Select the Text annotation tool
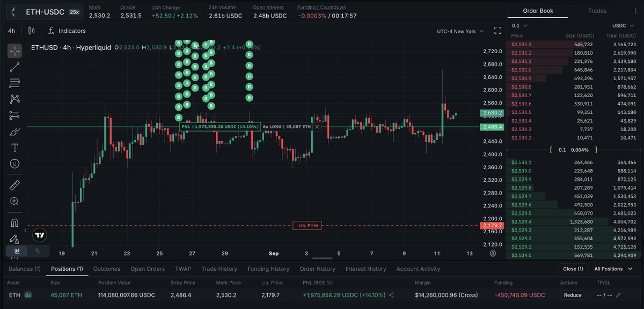644x309 pixels. pyautogui.click(x=14, y=148)
